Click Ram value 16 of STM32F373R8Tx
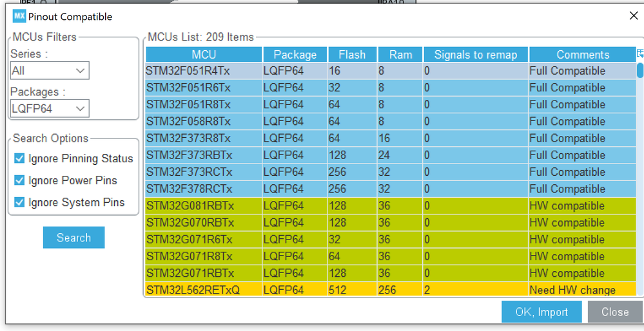 pyautogui.click(x=400, y=138)
